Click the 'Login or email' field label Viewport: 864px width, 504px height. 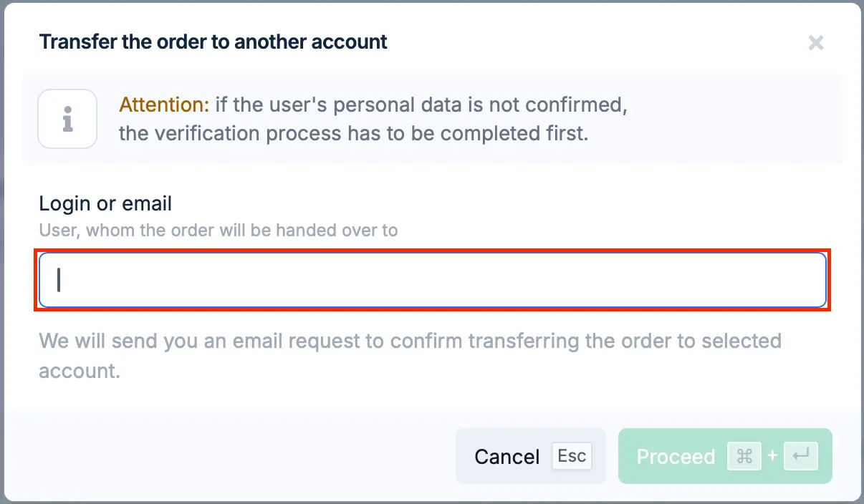coord(105,203)
